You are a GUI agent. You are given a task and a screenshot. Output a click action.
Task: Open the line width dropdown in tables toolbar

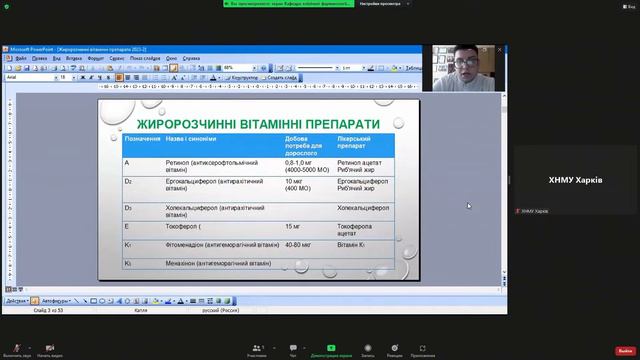tap(364, 68)
